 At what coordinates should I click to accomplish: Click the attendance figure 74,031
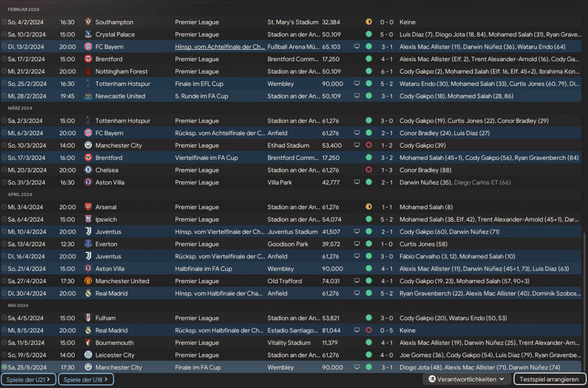(x=331, y=281)
